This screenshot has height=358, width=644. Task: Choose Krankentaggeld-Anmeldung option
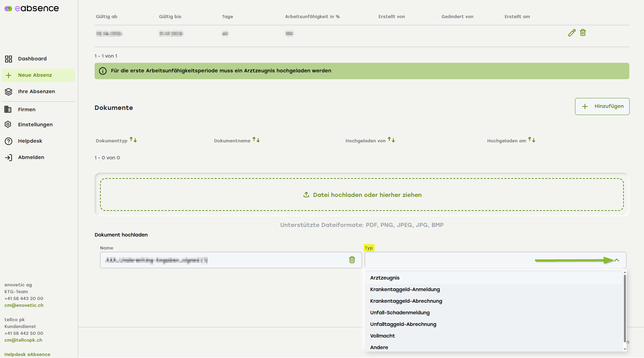point(405,289)
